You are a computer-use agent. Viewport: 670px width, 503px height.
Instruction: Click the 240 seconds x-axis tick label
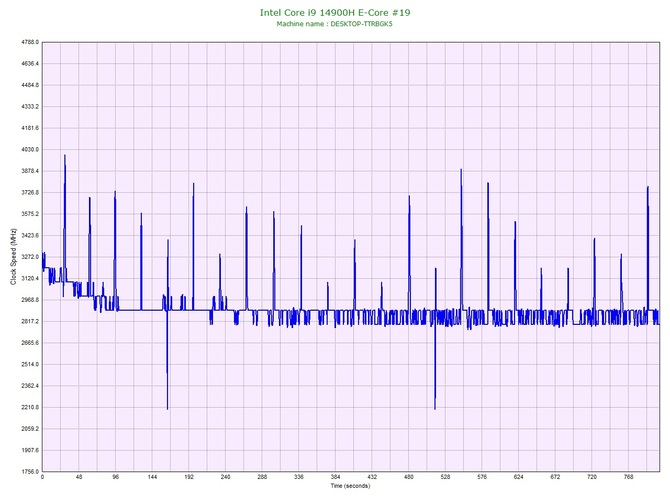226,477
